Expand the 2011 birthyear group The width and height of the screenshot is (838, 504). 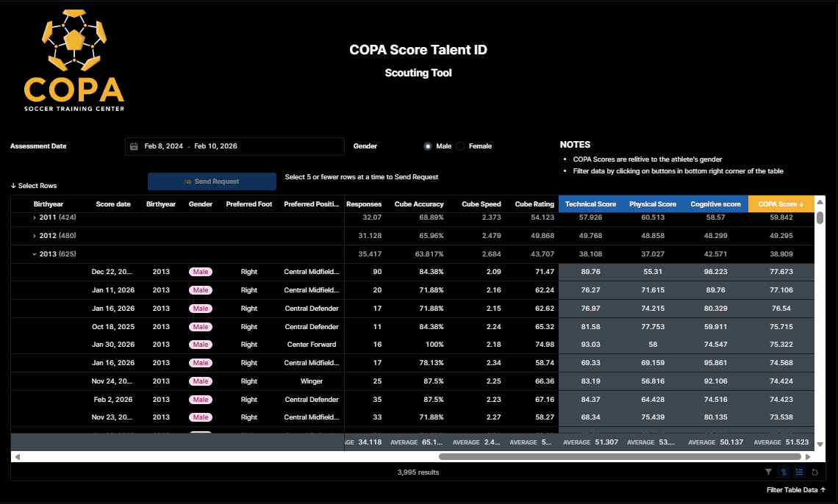tap(35, 217)
